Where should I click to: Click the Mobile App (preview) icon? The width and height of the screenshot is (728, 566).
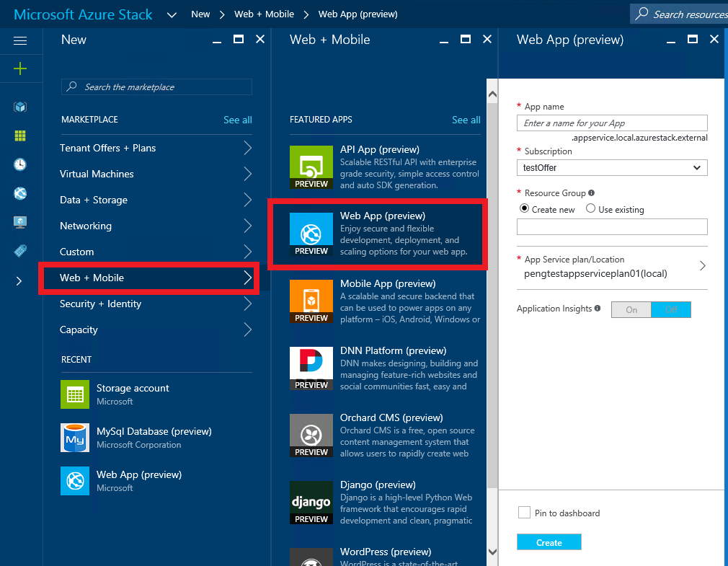pyautogui.click(x=311, y=301)
